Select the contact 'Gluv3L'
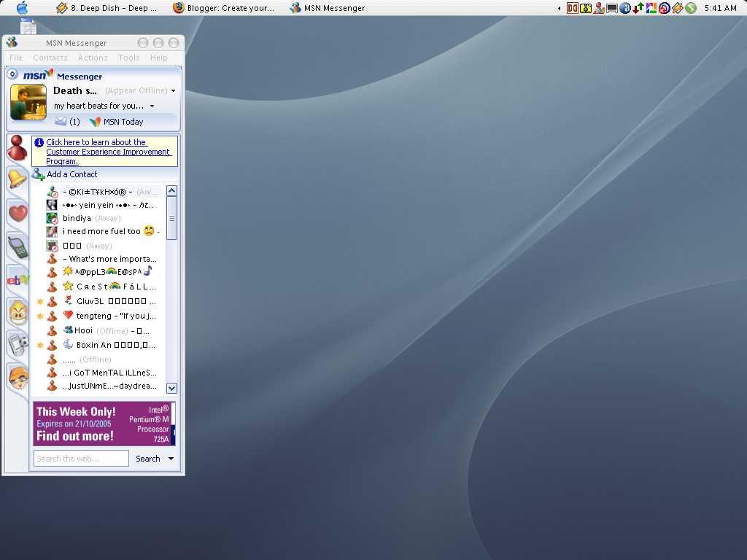 (99, 301)
